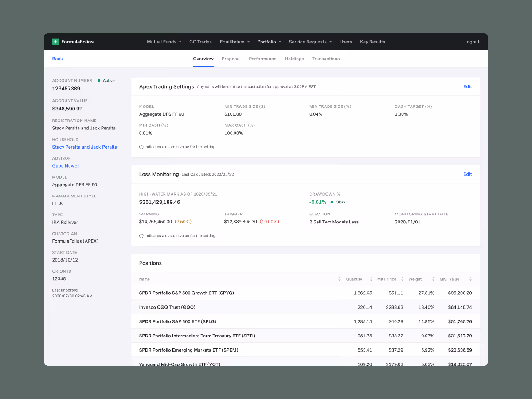Click warning amount $14,266,450.30

(x=156, y=222)
